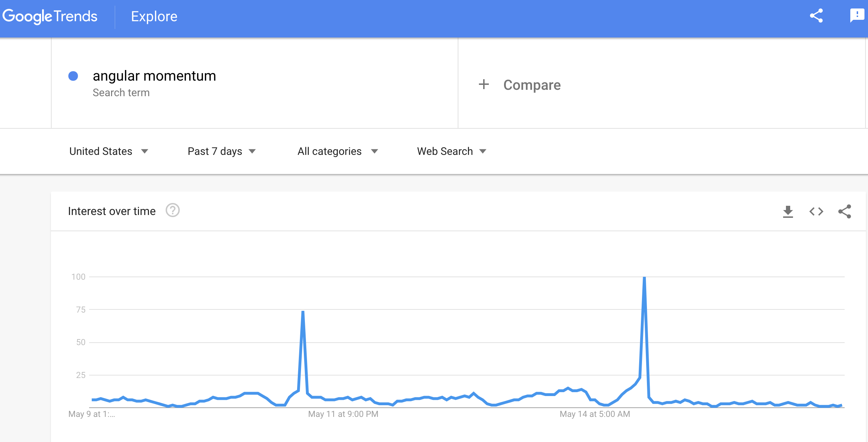Click the Search term label under query
The image size is (868, 442).
pos(121,93)
